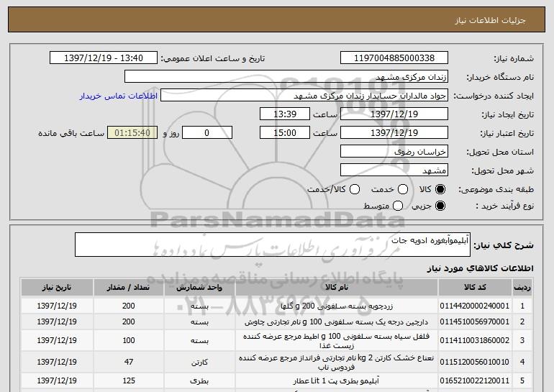The width and height of the screenshot is (554, 392).
Task: Select the خدمت radio button
Action: [x=403, y=189]
